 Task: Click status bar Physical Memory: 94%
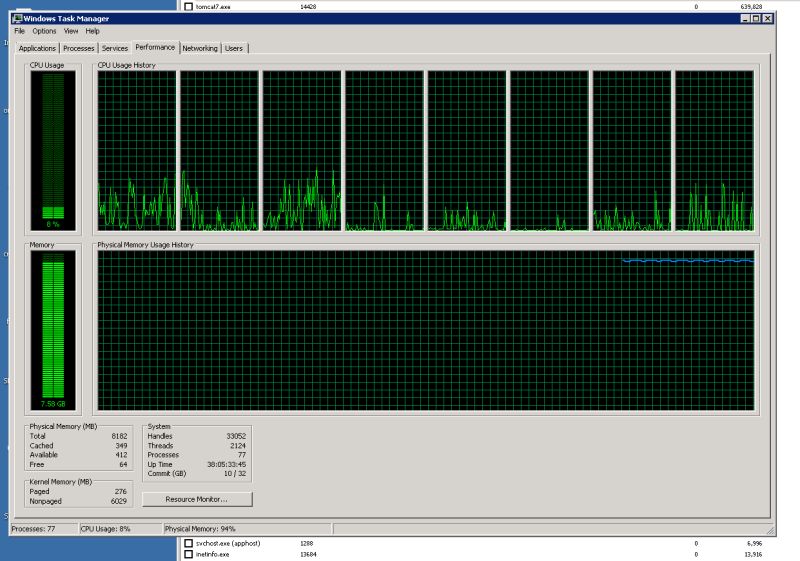(200, 529)
